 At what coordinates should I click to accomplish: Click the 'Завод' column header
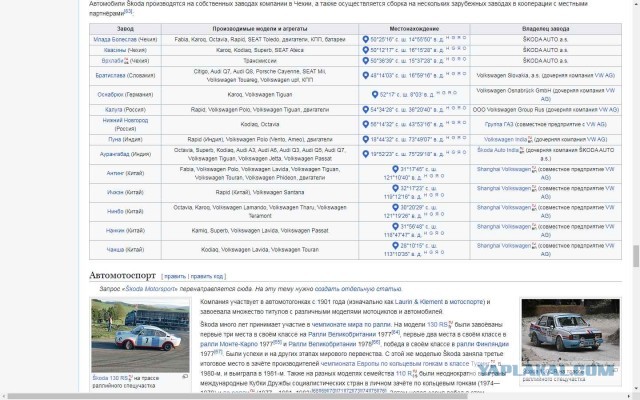[125, 29]
